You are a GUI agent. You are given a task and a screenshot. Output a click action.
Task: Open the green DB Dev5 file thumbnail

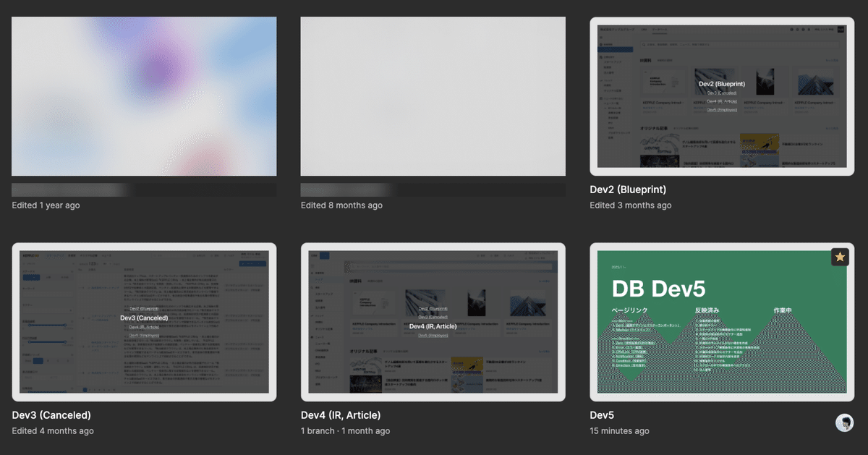pyautogui.click(x=722, y=322)
